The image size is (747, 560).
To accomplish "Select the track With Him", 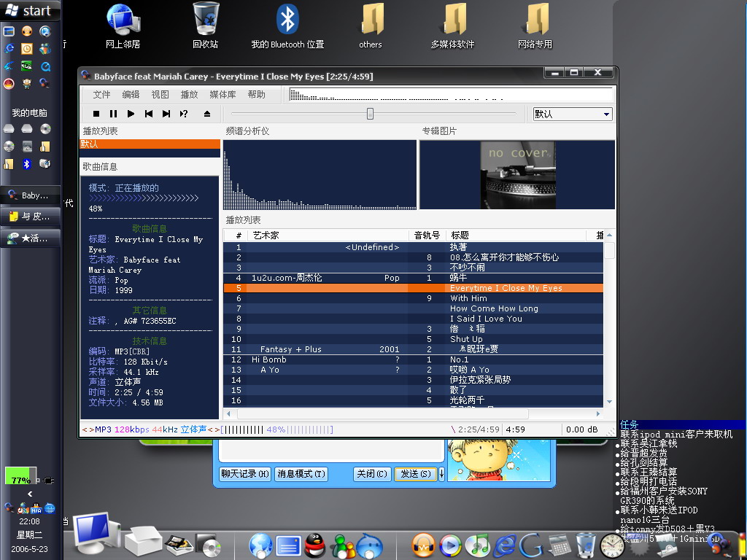I will 413,298.
